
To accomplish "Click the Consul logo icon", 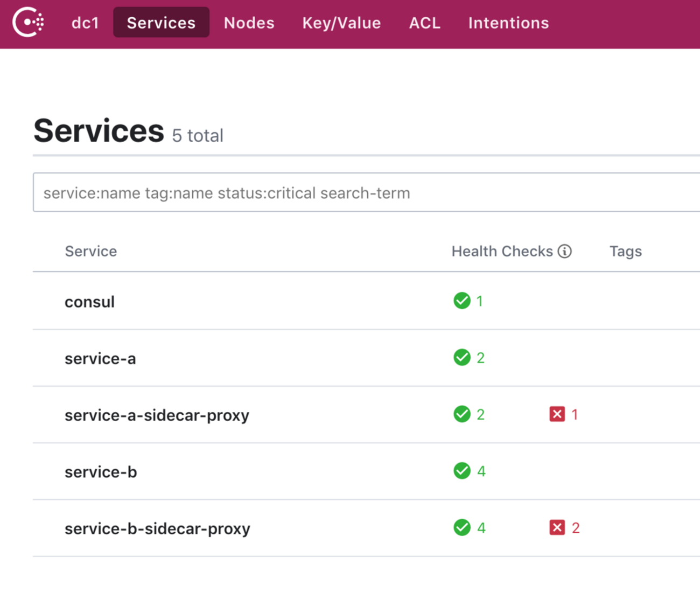I will (29, 22).
